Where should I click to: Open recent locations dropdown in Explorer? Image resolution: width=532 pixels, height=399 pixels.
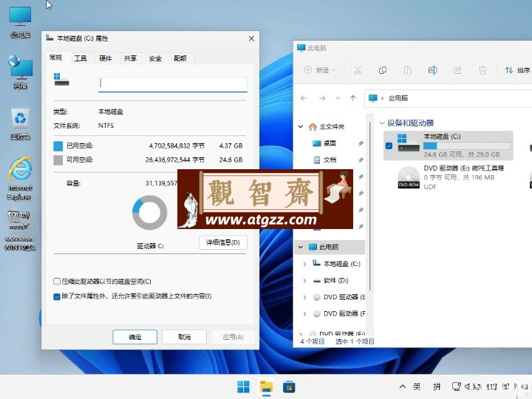pos(338,98)
